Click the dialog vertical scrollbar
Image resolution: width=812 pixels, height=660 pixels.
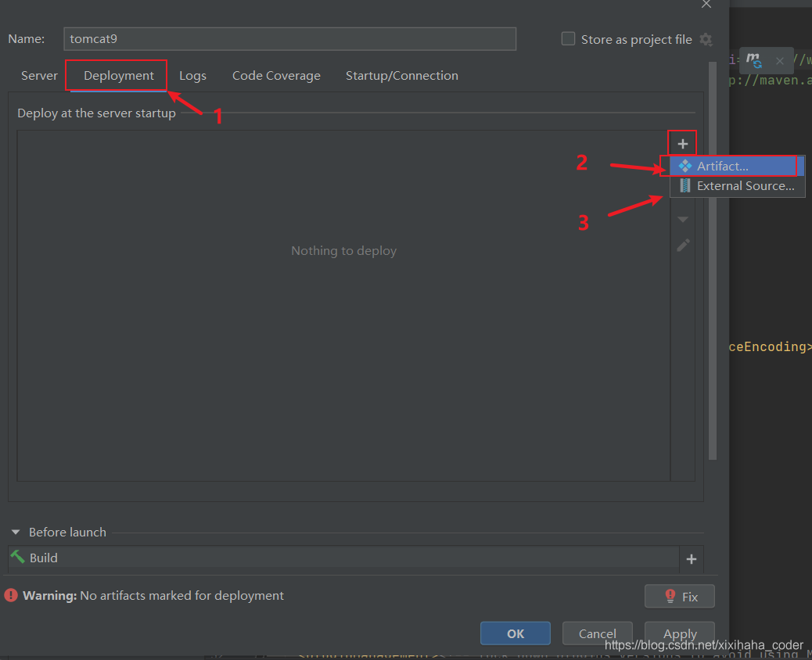713,260
